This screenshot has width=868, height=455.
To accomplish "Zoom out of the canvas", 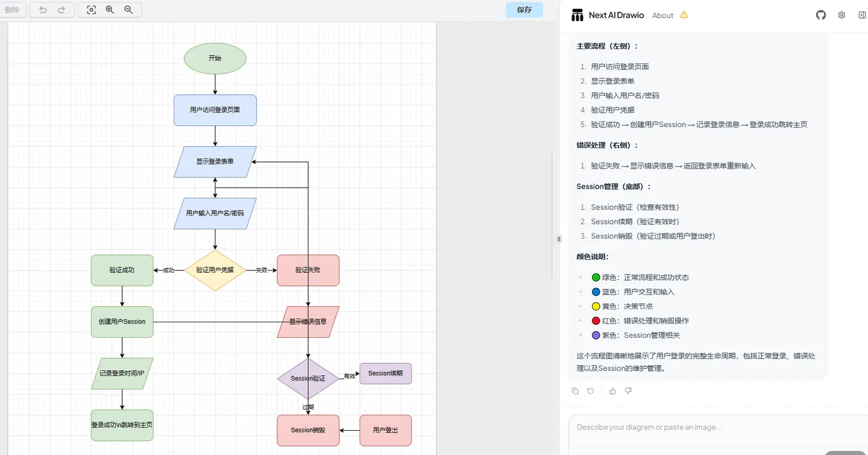I will 128,10.
